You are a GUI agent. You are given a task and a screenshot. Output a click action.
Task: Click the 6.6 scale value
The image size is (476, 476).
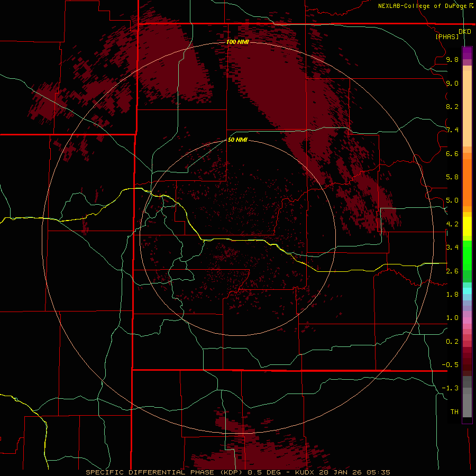(x=452, y=153)
